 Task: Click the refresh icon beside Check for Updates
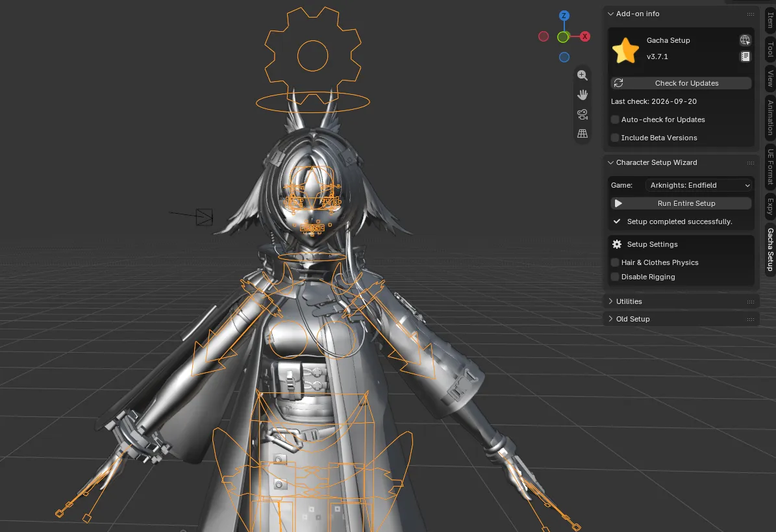click(x=619, y=83)
